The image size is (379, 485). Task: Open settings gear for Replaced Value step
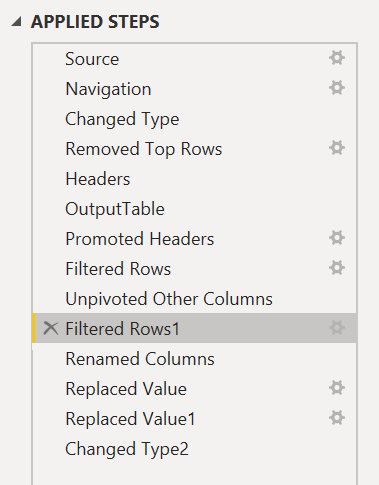pyautogui.click(x=337, y=388)
